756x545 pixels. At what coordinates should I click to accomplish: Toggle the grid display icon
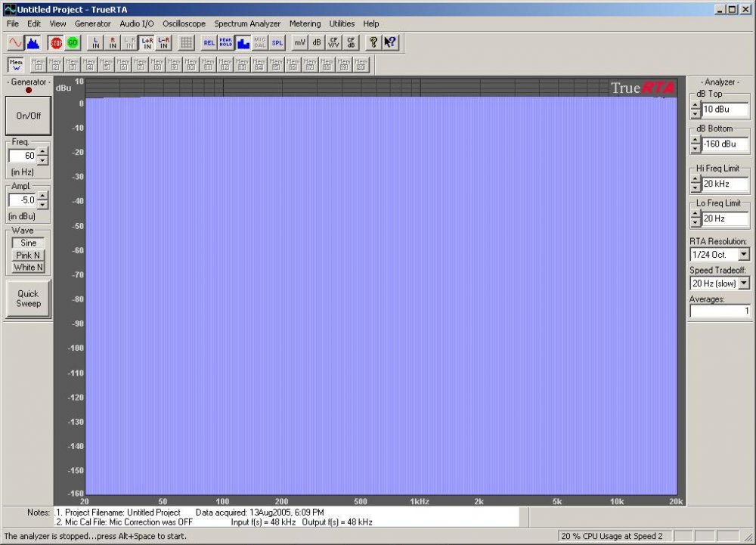(186, 43)
